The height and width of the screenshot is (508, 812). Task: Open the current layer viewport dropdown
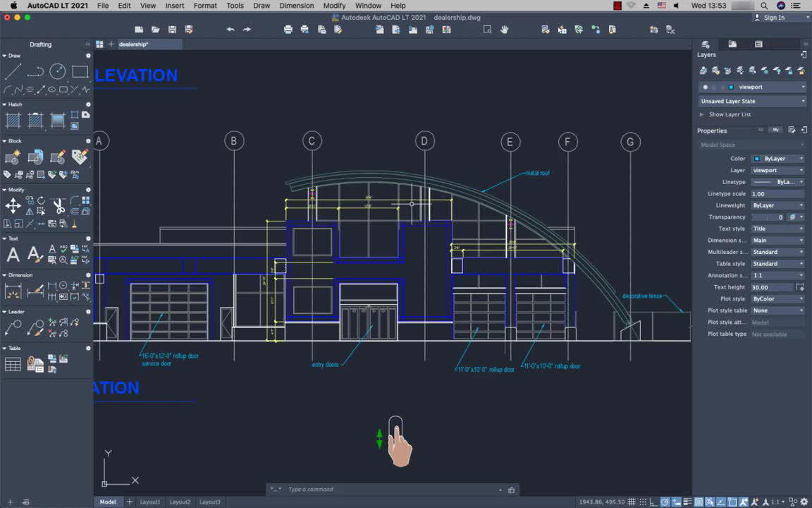753,87
